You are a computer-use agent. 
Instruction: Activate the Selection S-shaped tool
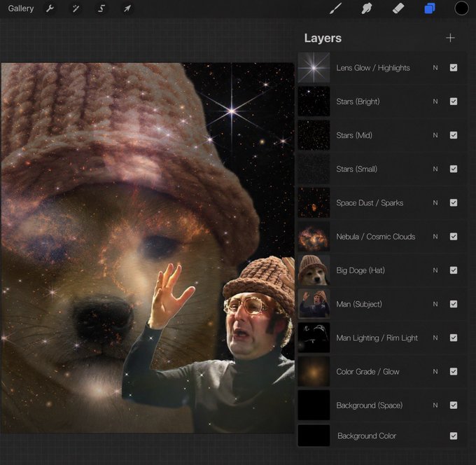coord(101,8)
